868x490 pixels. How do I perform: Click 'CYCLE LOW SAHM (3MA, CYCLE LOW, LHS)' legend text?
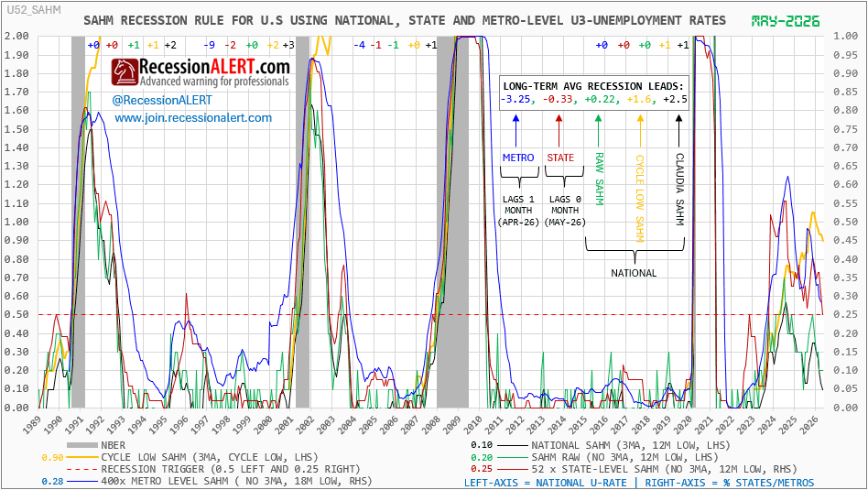point(210,457)
